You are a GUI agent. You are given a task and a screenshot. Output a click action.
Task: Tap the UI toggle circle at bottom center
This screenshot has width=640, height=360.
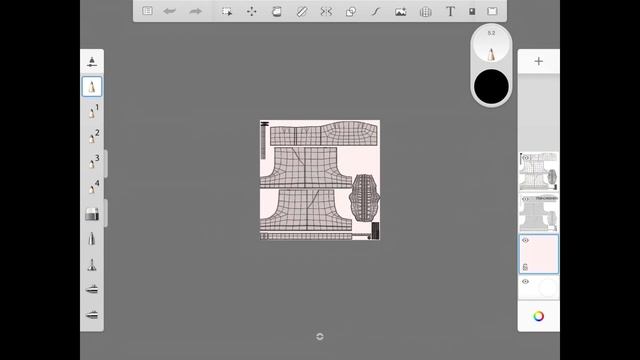[x=320, y=336]
